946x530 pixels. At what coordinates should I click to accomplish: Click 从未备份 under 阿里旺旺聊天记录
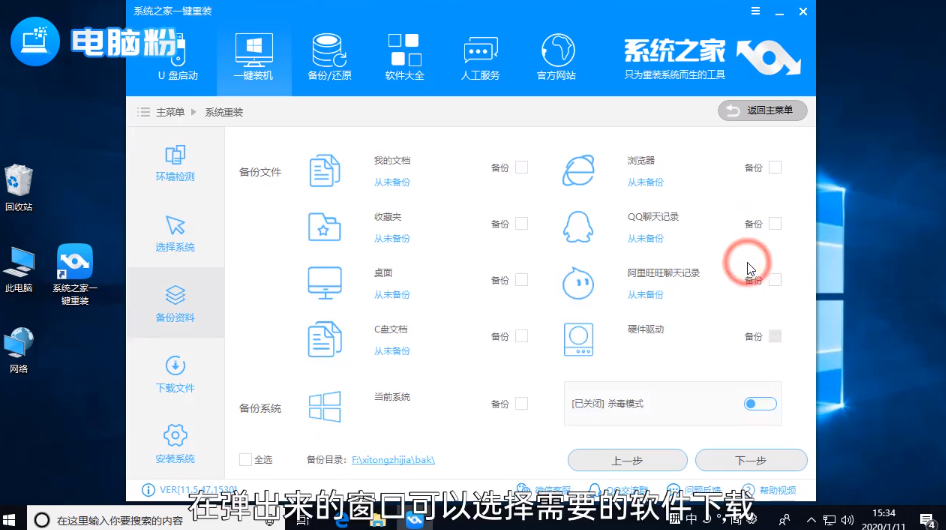pyautogui.click(x=645, y=295)
